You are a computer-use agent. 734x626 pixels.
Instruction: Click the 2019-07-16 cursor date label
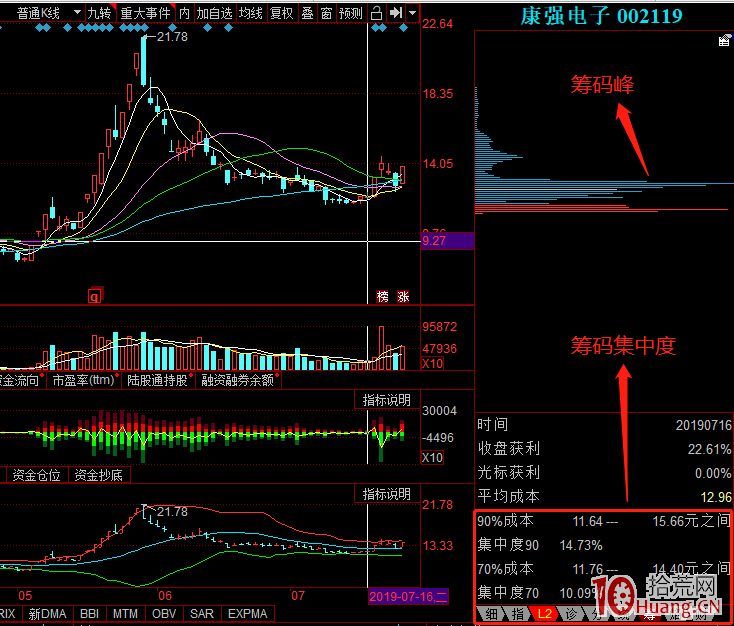click(x=408, y=597)
